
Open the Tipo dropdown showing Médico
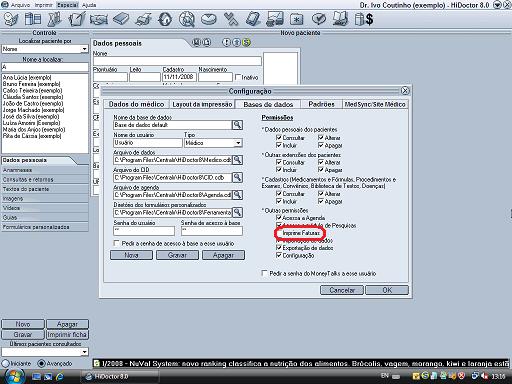coord(238,143)
